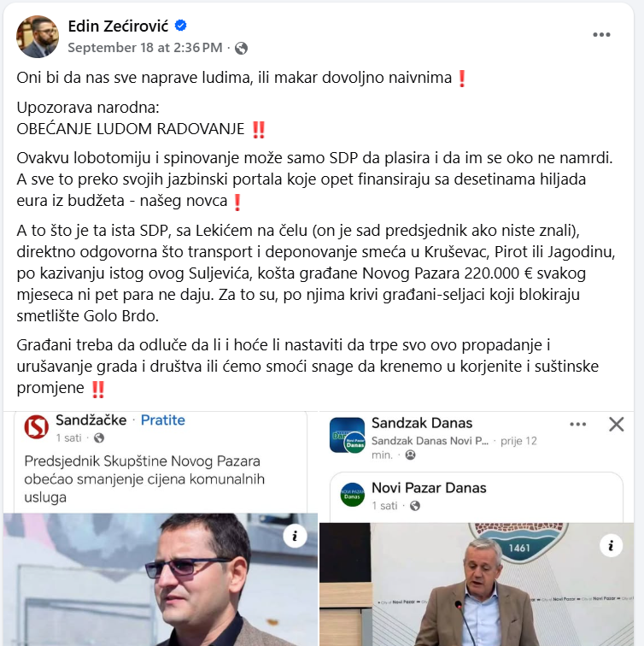This screenshot has height=646, width=644.
Task: Open Edin Zećirović profile picture
Action: pos(38,37)
